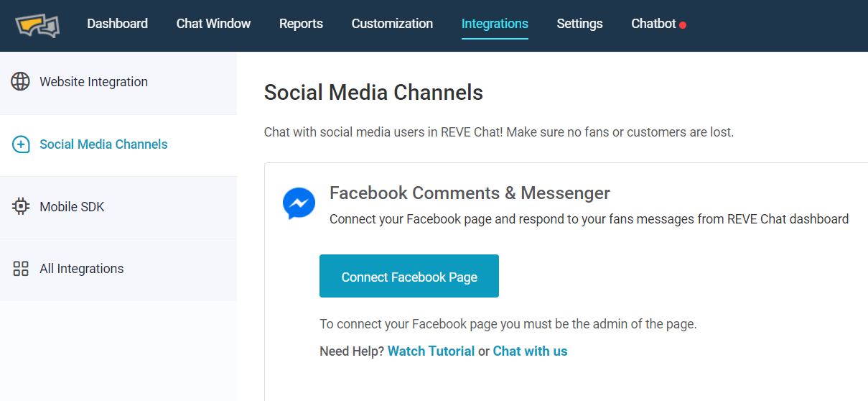Screen dimensions: 868x401
Task: Click the Connect Facebook Page button
Action: [409, 276]
